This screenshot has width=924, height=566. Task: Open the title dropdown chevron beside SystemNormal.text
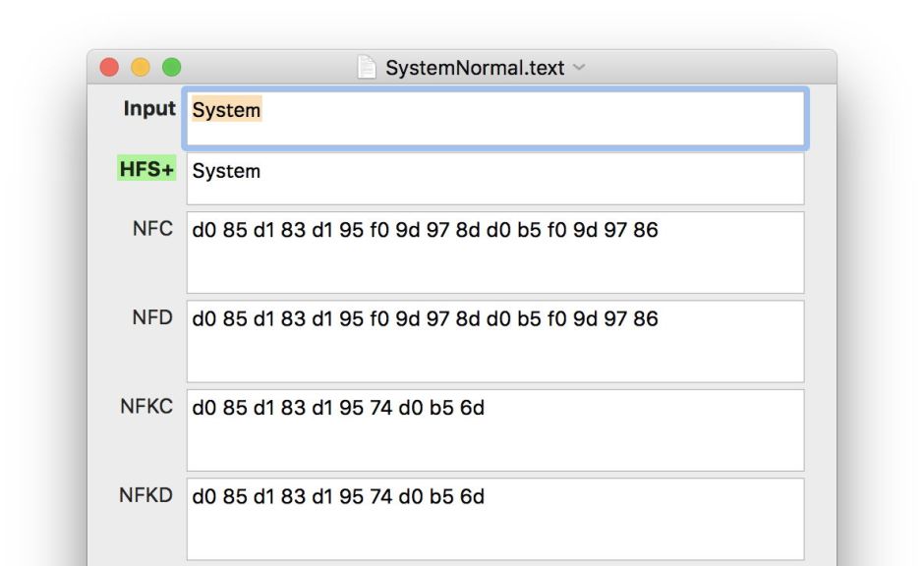579,68
